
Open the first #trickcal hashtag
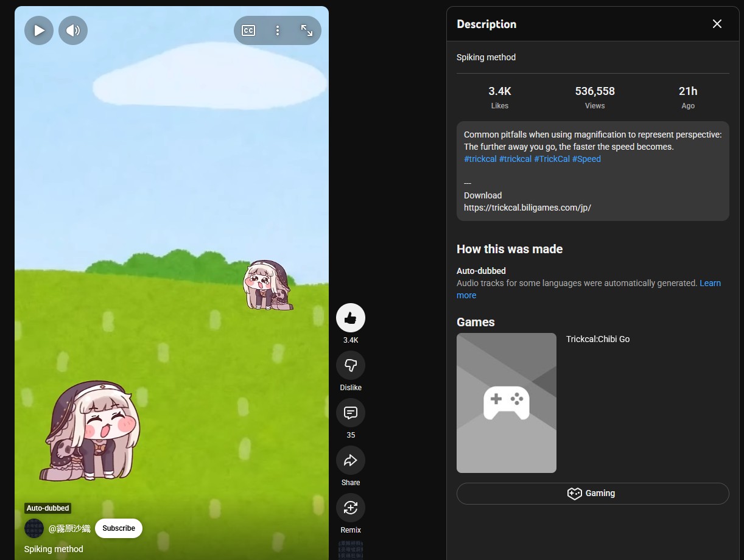pyautogui.click(x=480, y=159)
